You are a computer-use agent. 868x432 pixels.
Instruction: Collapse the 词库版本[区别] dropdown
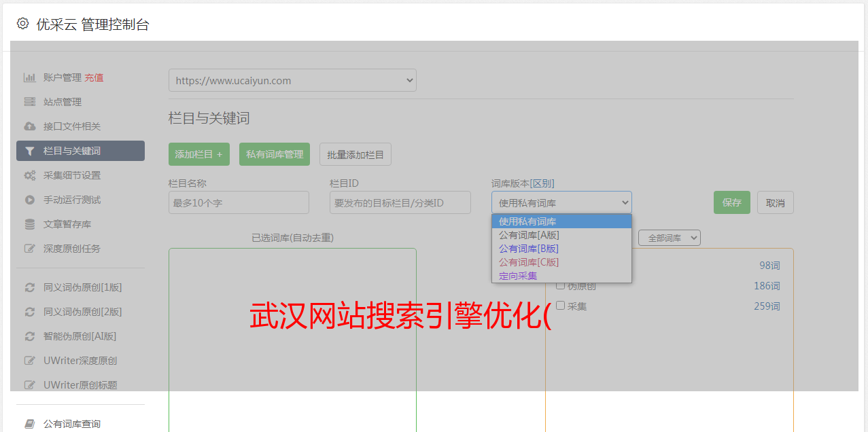561,202
